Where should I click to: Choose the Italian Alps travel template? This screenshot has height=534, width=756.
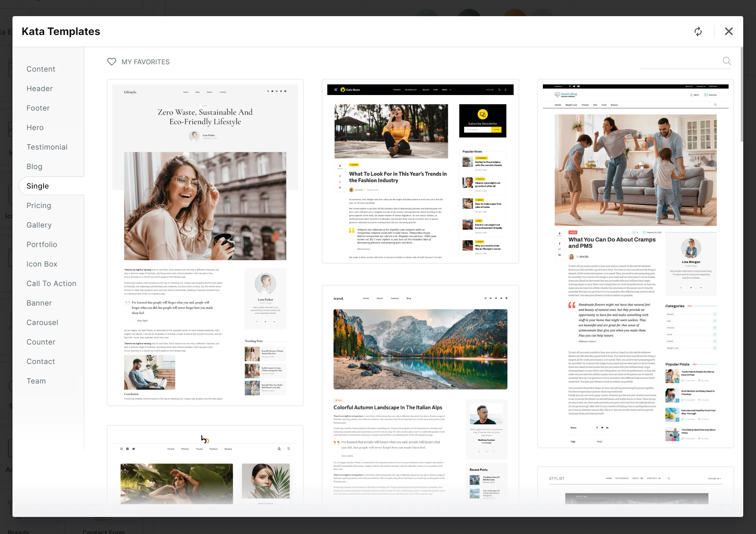(x=420, y=395)
